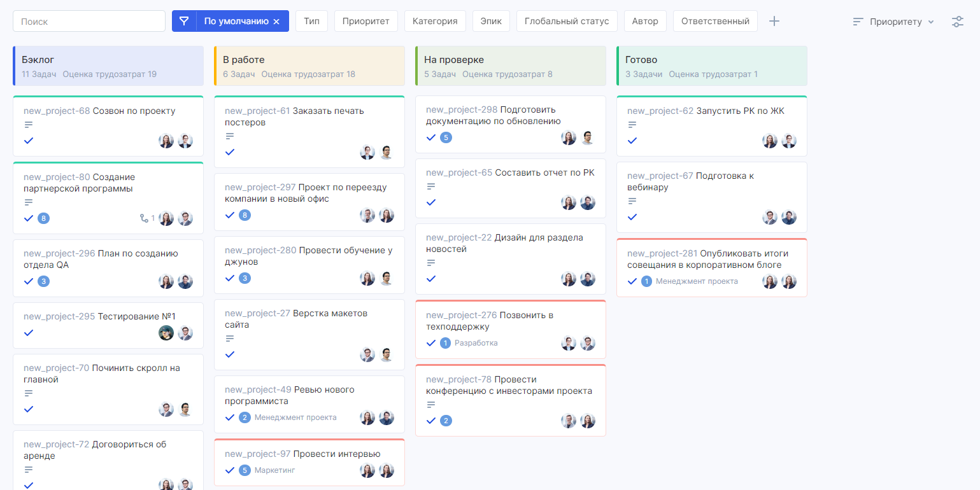
Task: Open the Эпик filter dropdown
Action: pyautogui.click(x=491, y=21)
